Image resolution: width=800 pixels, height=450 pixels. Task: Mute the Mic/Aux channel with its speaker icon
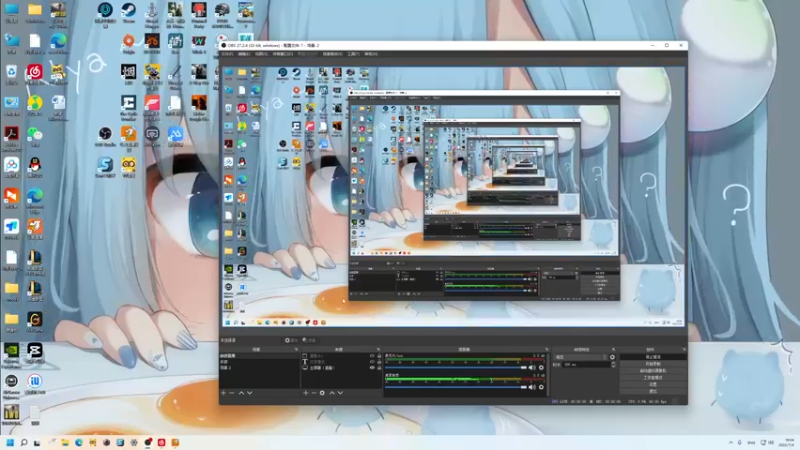click(533, 367)
